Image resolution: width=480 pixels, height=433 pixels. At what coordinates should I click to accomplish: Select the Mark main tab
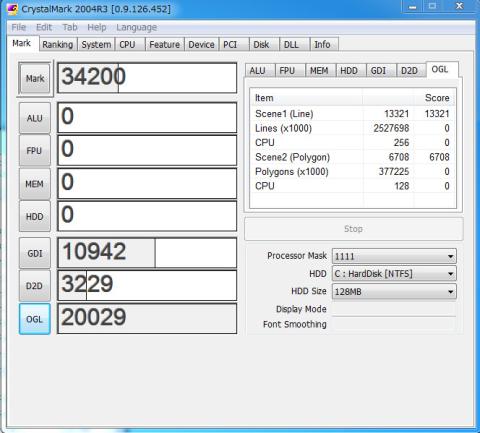coord(22,43)
